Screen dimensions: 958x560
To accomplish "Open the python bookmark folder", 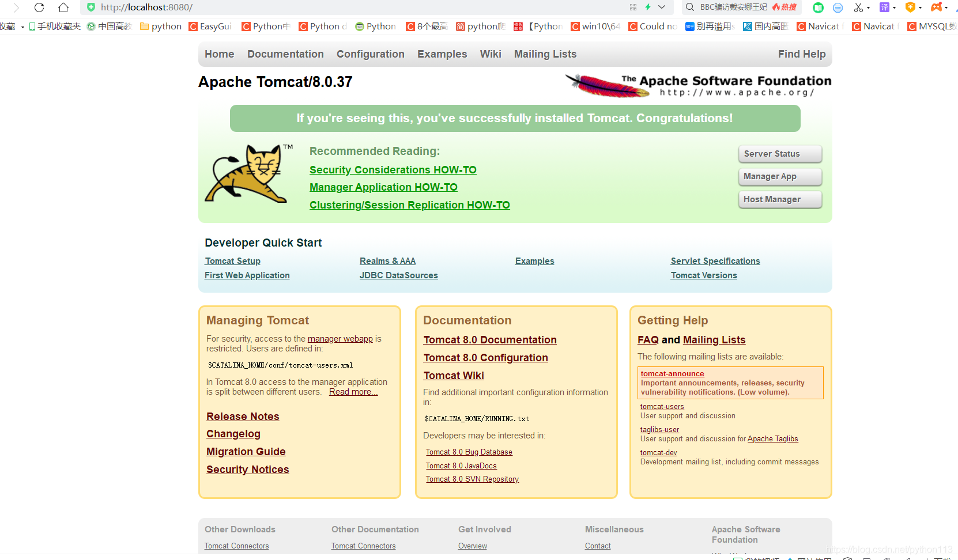I will [161, 27].
